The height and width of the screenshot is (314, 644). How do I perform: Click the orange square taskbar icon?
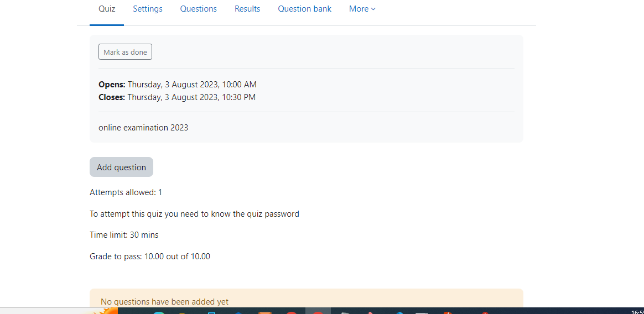pyautogui.click(x=265, y=312)
